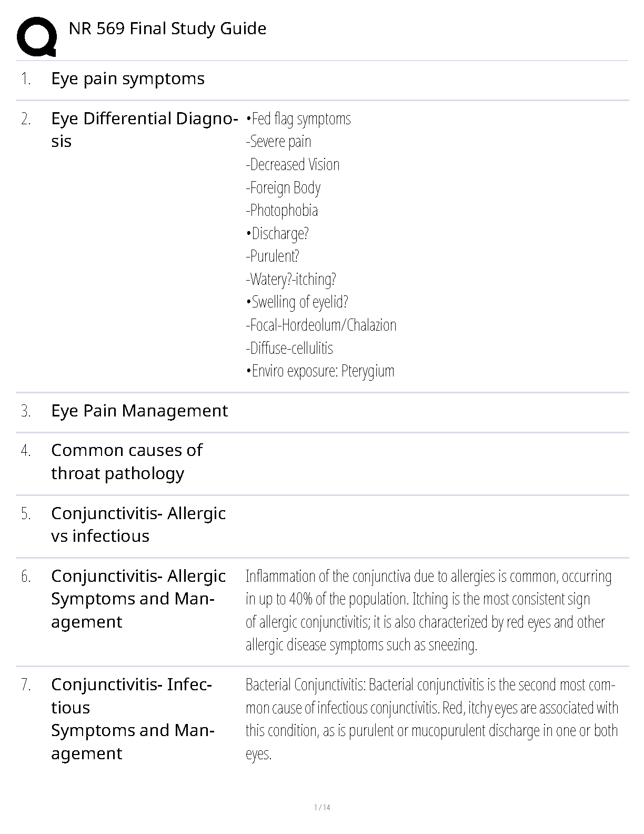Click the Quizlet Q logo icon
This screenshot has height=834, width=644.
[36, 36]
